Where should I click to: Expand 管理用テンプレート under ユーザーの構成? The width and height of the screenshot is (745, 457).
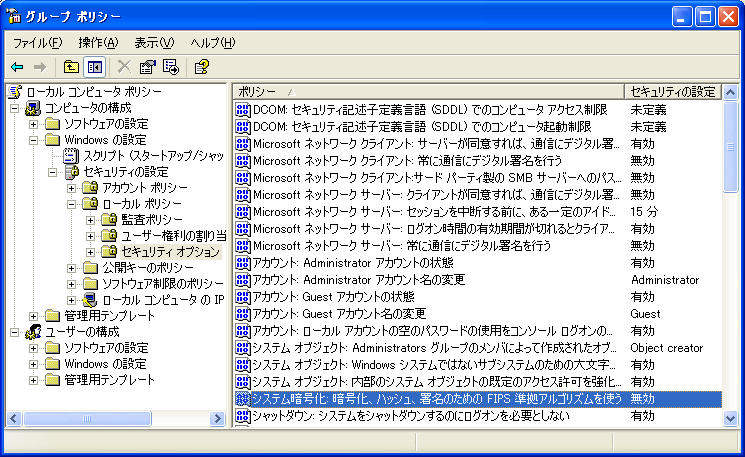33,380
